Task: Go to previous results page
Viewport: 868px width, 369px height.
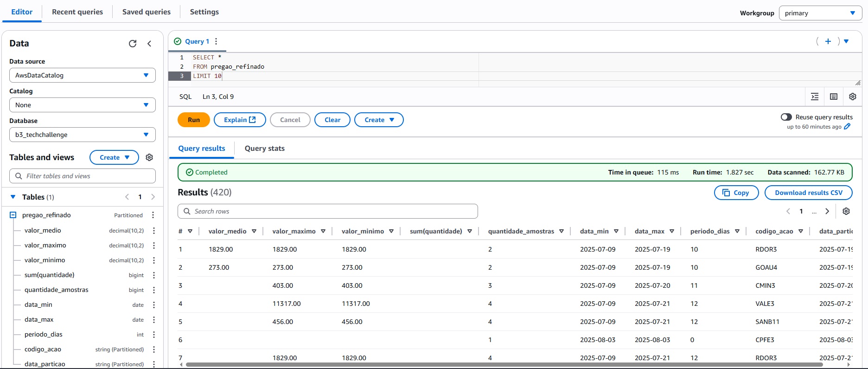Action: (x=788, y=211)
